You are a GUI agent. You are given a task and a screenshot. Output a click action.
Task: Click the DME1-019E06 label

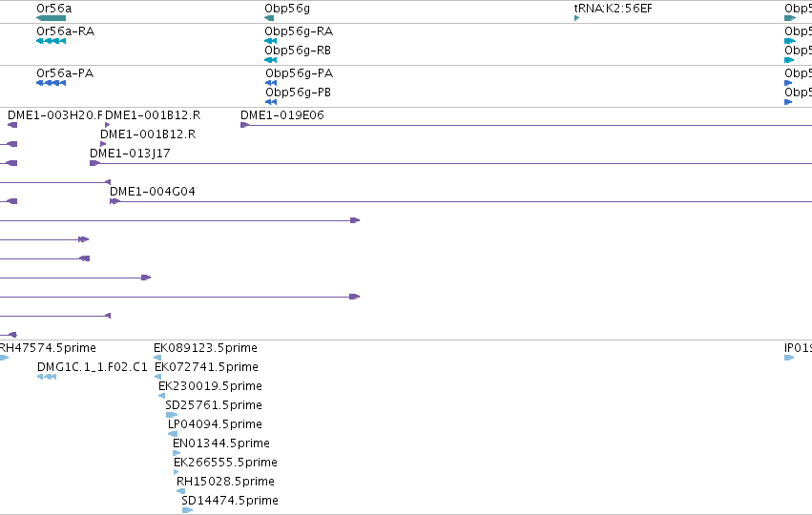click(x=282, y=114)
